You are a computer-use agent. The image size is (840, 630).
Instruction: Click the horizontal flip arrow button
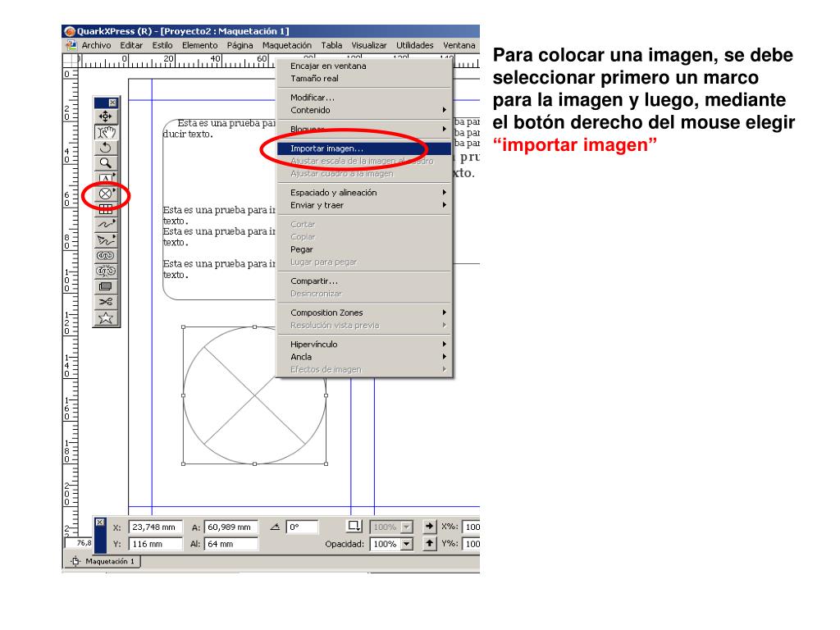tap(429, 527)
